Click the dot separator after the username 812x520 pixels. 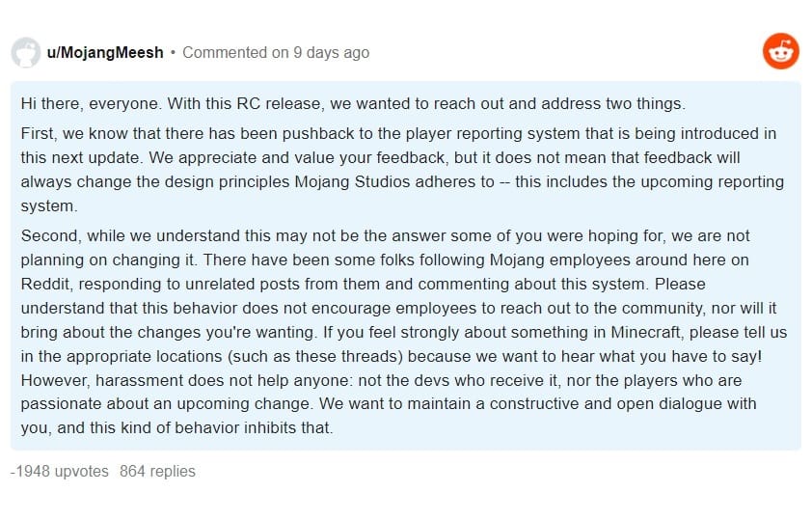pyautogui.click(x=173, y=52)
